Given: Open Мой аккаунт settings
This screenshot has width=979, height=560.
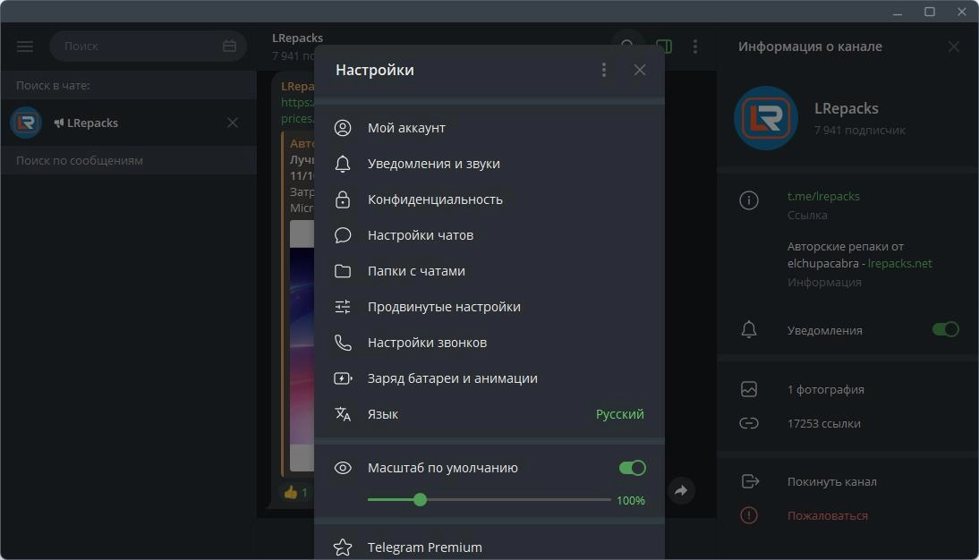Looking at the screenshot, I should coord(489,128).
